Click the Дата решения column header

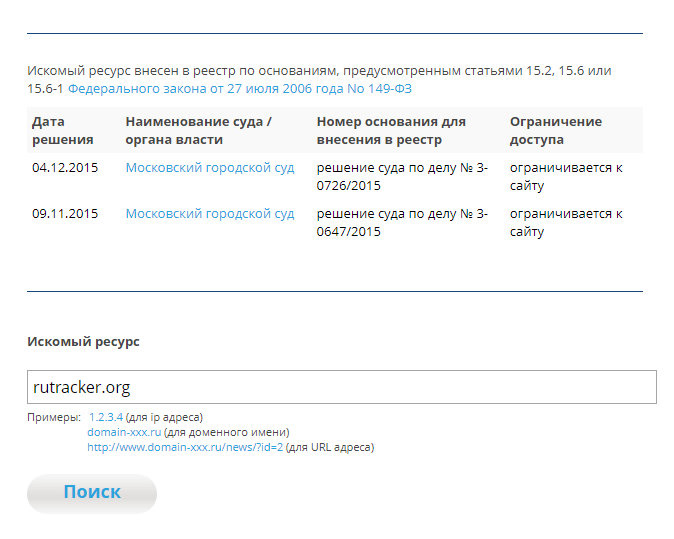coord(63,131)
